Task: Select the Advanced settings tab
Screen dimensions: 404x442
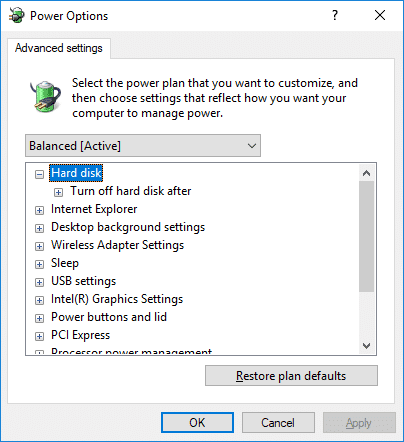Action: 59,48
